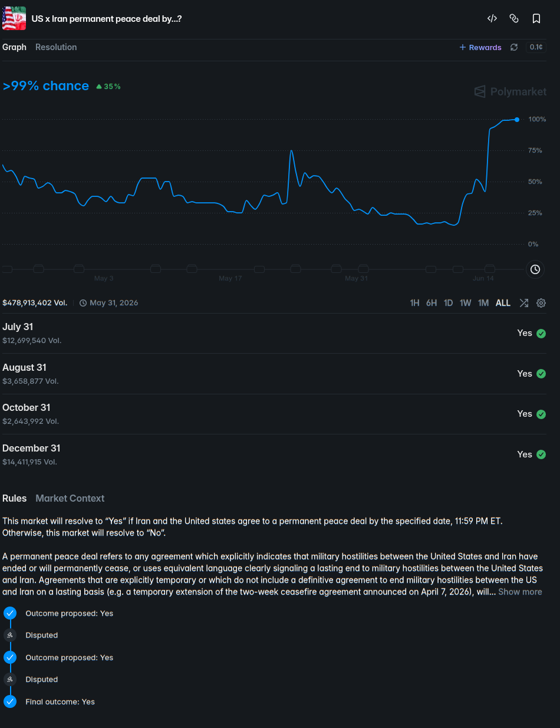Copy market link with chain icon
Viewport: 560px width, 728px height.
click(514, 19)
